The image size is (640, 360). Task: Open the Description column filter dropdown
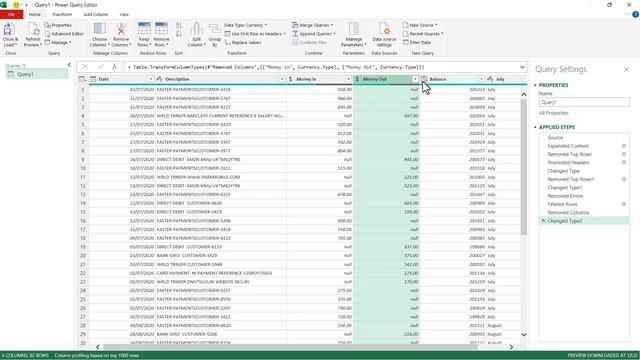(282, 79)
